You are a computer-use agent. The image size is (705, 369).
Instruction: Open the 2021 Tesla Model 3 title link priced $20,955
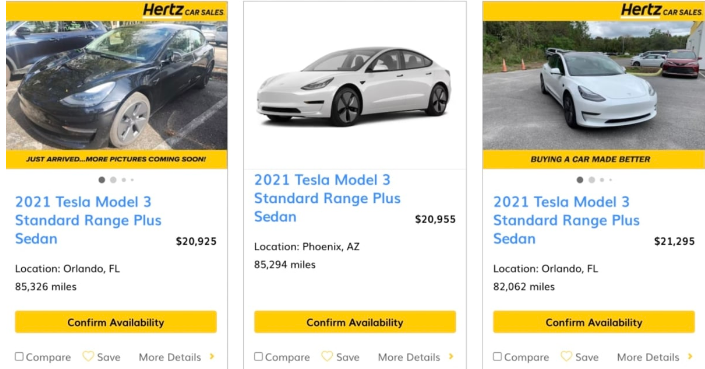[x=327, y=198]
